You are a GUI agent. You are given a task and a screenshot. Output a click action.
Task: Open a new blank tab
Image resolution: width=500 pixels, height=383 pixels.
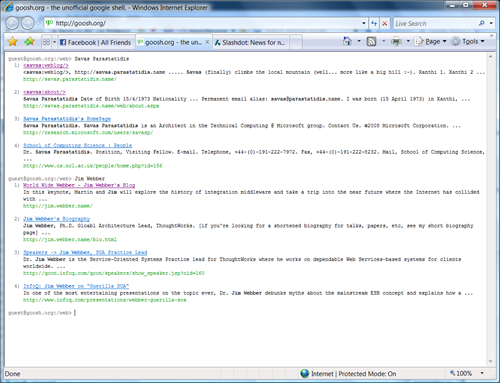pos(296,42)
